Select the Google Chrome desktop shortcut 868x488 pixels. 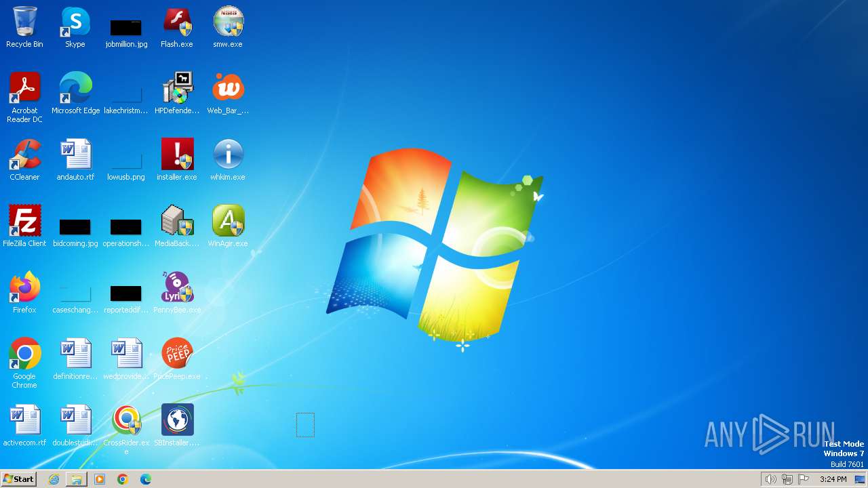[x=24, y=363]
